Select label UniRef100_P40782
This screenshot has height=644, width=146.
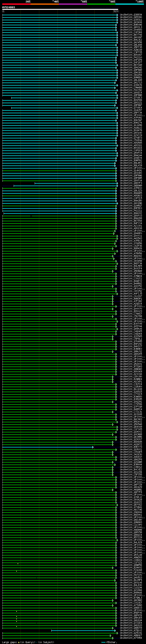131,90
